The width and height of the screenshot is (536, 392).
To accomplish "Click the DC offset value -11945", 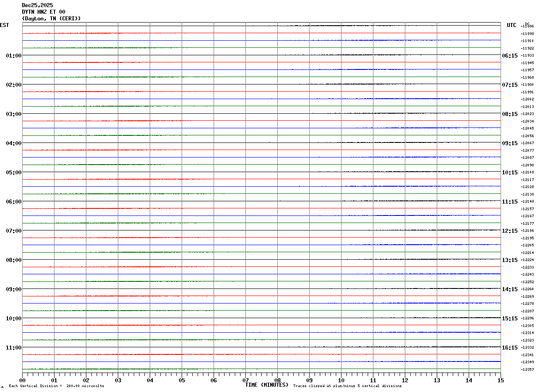I will (527, 63).
